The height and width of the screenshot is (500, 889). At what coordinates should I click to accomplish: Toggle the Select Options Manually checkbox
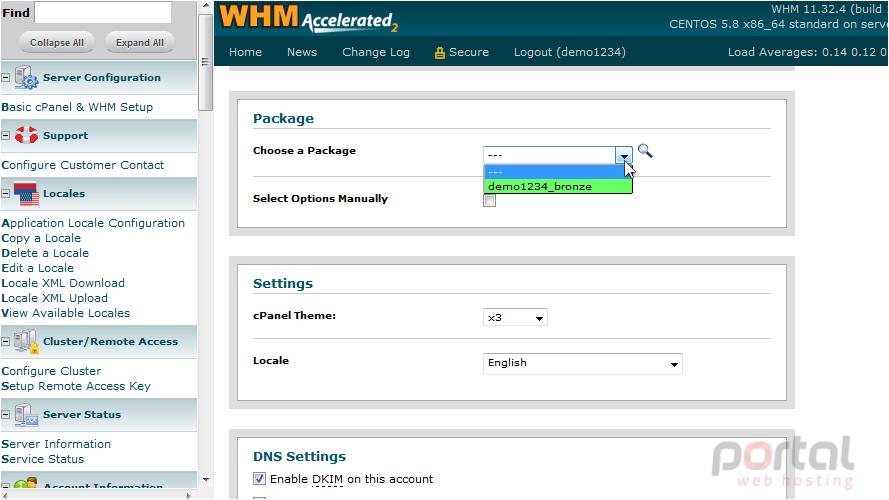pos(489,201)
